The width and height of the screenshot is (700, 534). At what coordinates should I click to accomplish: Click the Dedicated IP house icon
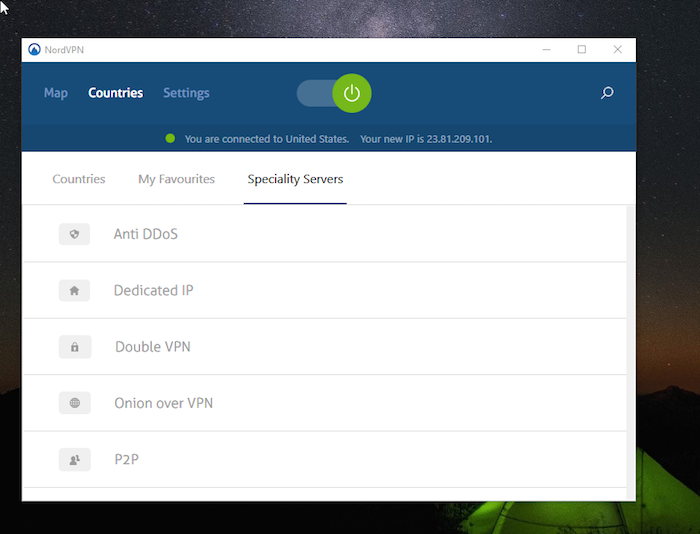pos(75,291)
